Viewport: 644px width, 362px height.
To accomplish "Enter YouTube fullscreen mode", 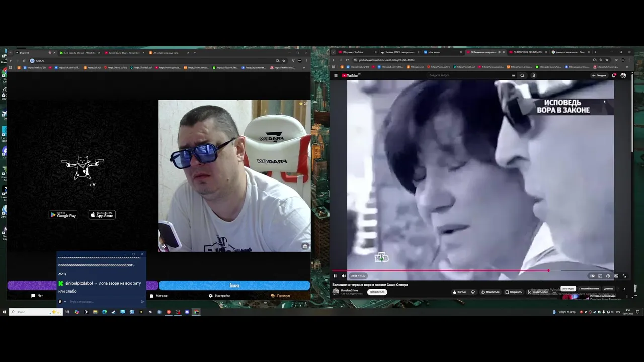I will (624, 276).
